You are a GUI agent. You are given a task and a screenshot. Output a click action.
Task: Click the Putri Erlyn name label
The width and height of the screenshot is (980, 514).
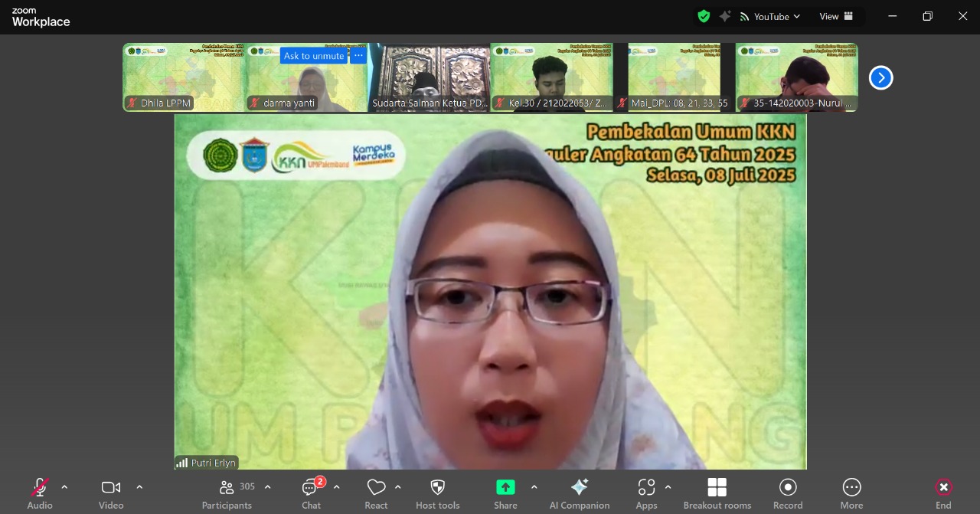point(214,463)
